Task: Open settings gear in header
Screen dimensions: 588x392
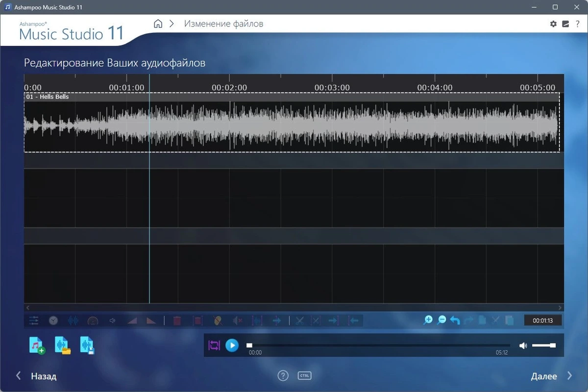Action: pyautogui.click(x=553, y=24)
